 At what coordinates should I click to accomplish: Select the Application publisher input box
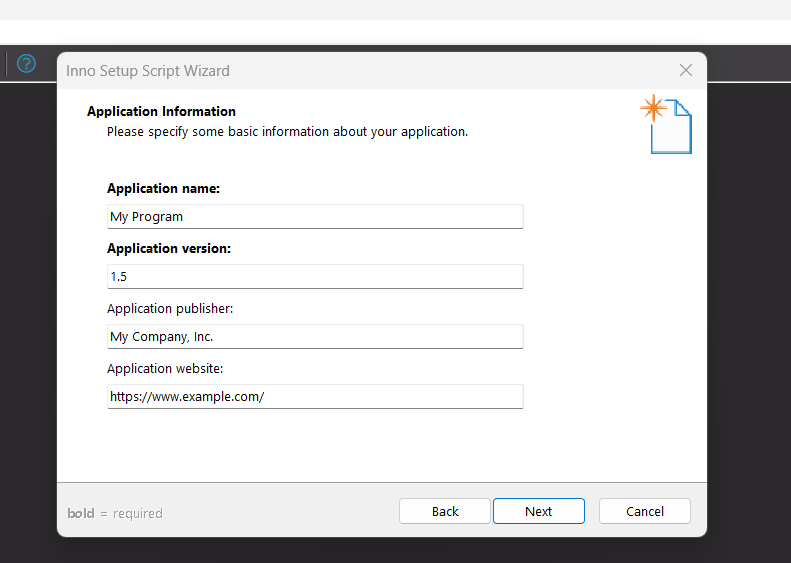pyautogui.click(x=315, y=336)
